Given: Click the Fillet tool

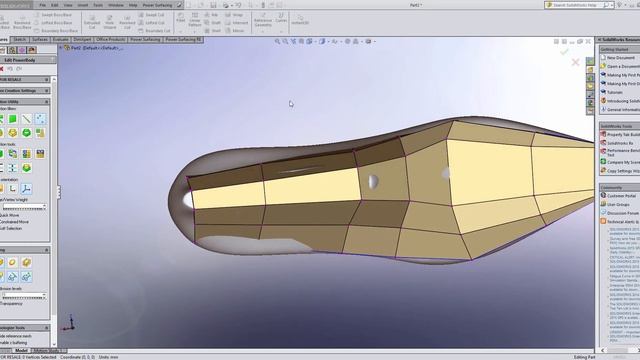Looking at the screenshot, I should point(180,17).
